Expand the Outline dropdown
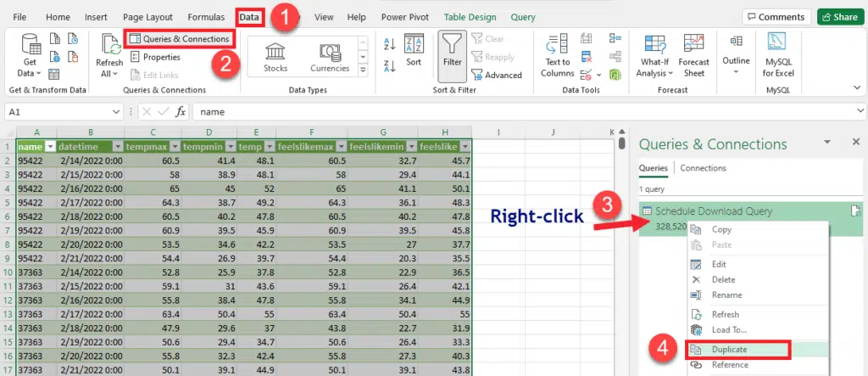This screenshot has width=868, height=376. 736,54
